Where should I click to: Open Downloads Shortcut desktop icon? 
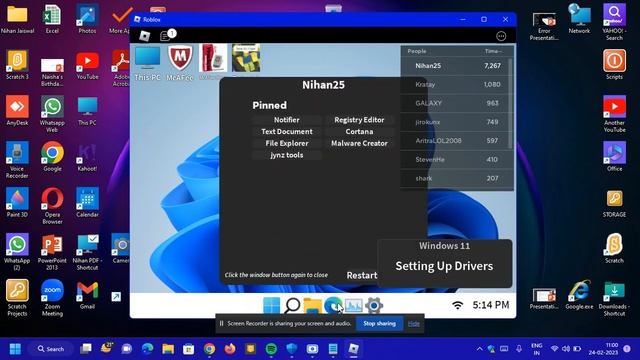(614, 299)
